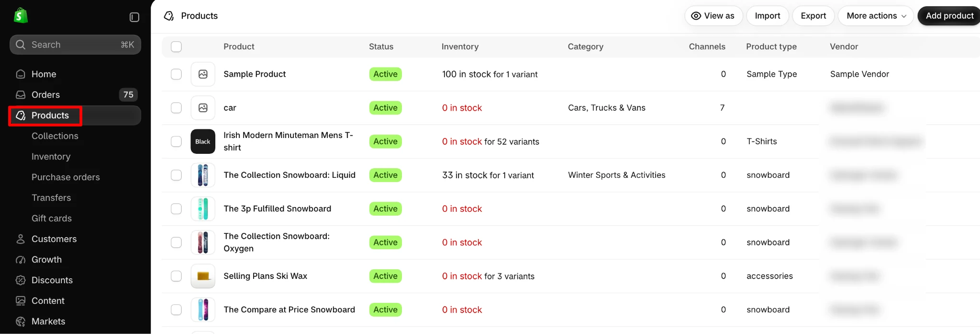
Task: Click the Category column header
Action: [x=585, y=46]
